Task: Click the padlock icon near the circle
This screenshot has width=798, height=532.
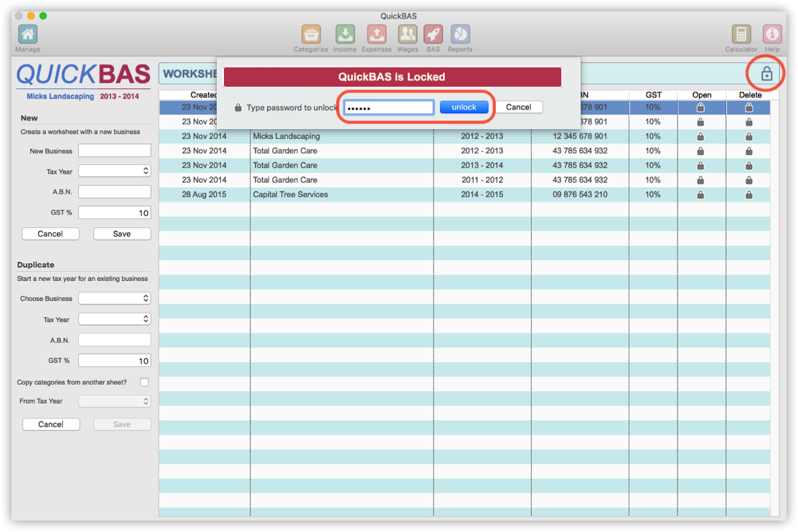Action: pyautogui.click(x=766, y=72)
